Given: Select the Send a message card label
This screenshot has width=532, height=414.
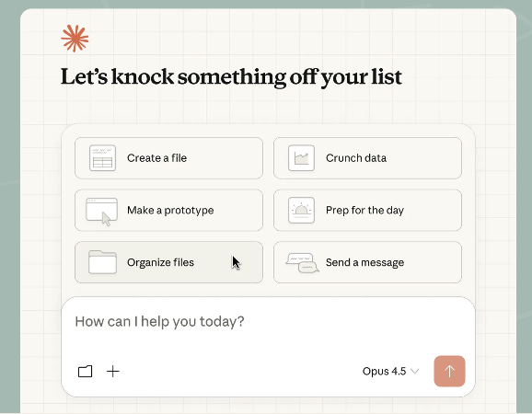Looking at the screenshot, I should coord(364,262).
